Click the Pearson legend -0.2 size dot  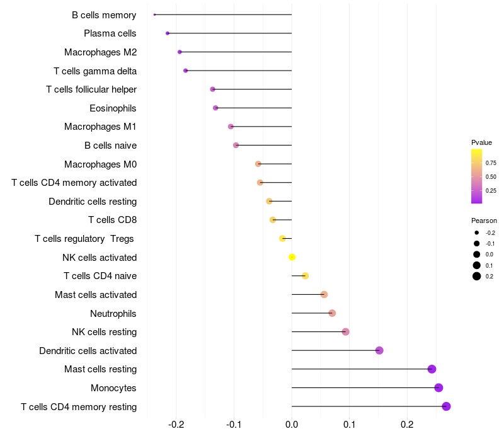477,232
